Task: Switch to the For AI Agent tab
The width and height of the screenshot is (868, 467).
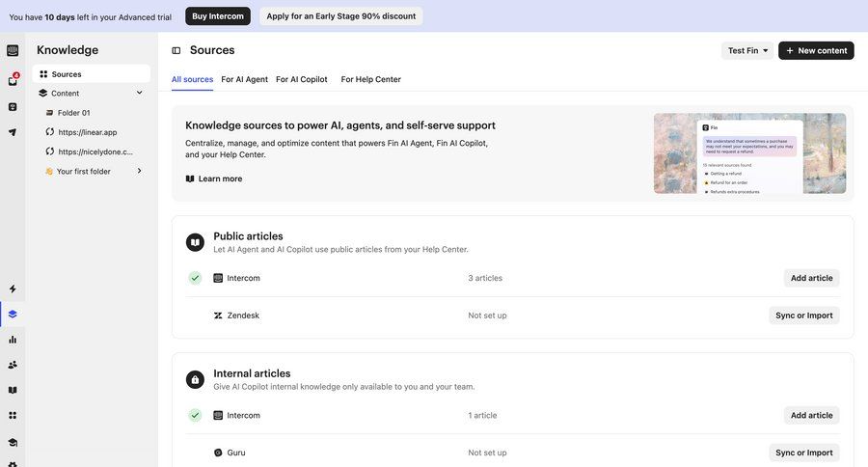Action: 244,79
